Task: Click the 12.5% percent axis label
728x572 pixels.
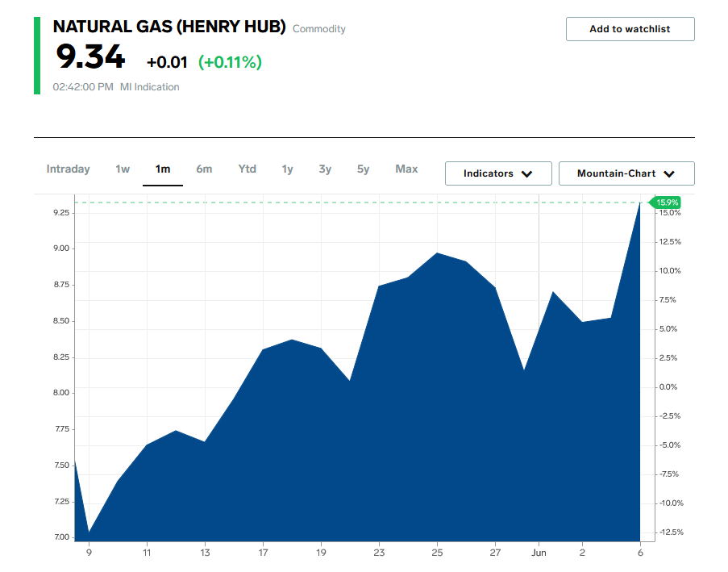Action: click(670, 241)
